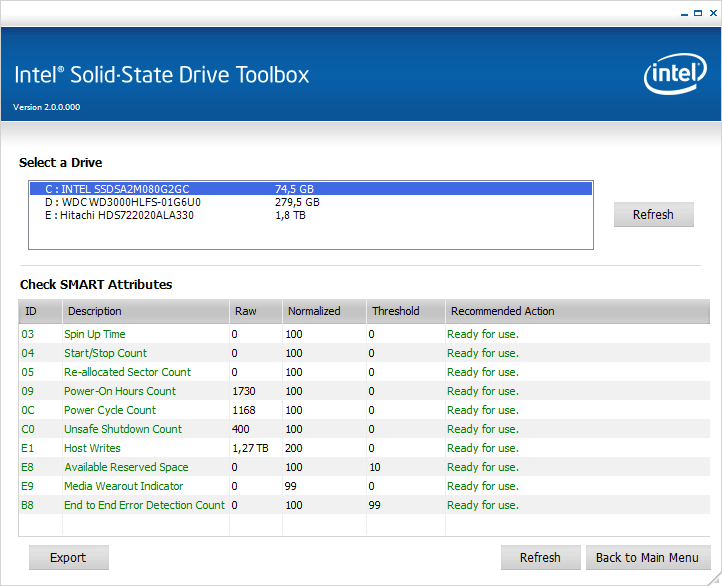
Task: Sort by the Raw column header
Action: 256,311
